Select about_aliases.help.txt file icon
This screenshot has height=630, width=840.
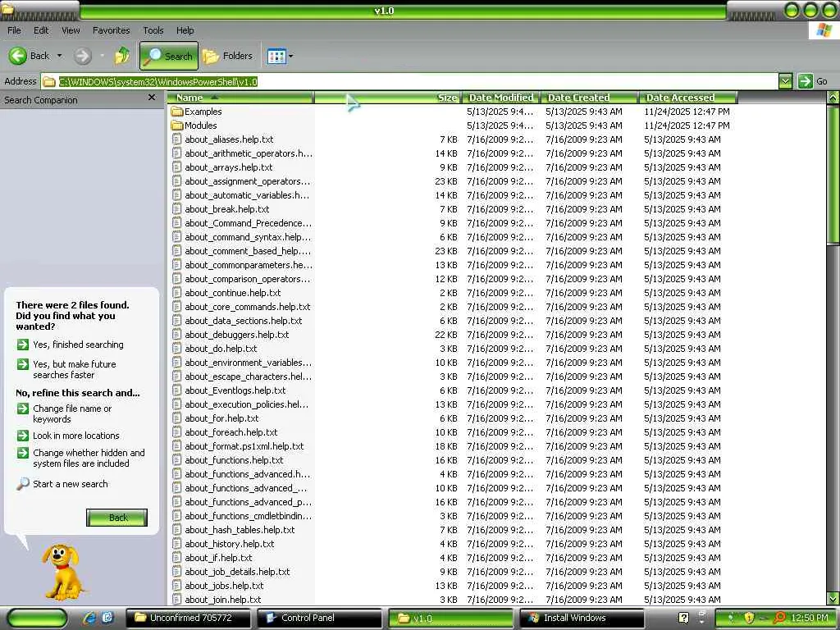pyautogui.click(x=177, y=139)
